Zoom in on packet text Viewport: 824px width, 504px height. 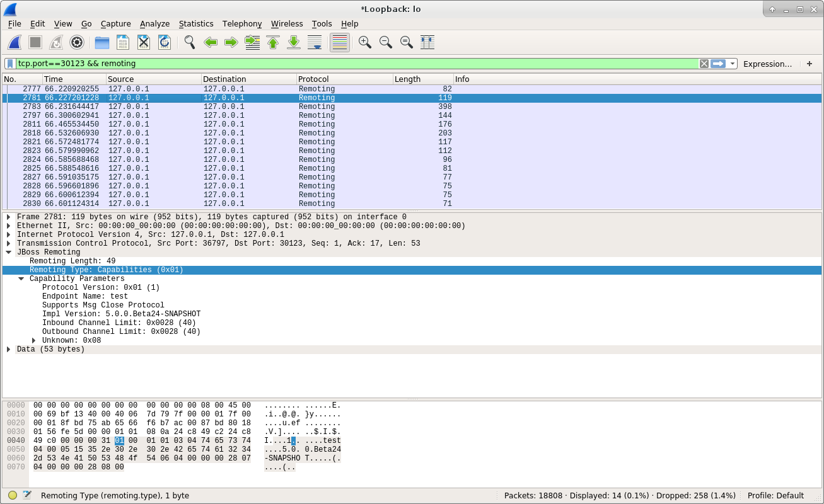[x=365, y=42]
